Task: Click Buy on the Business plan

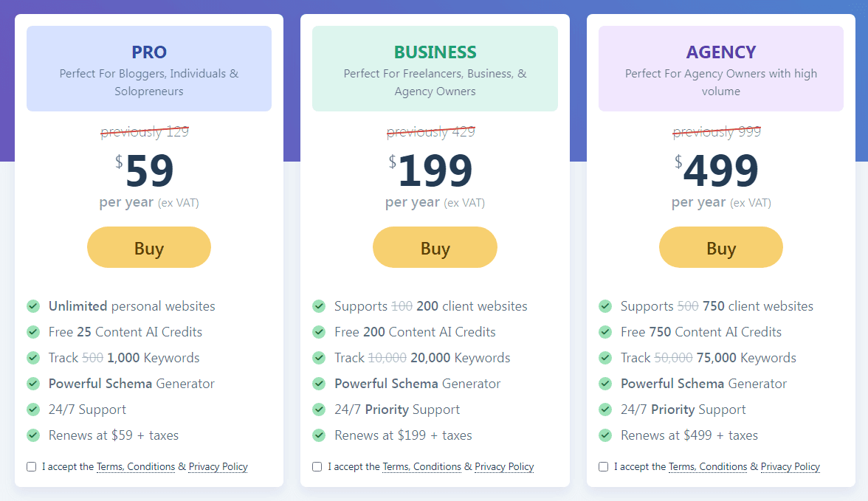Action: [435, 247]
